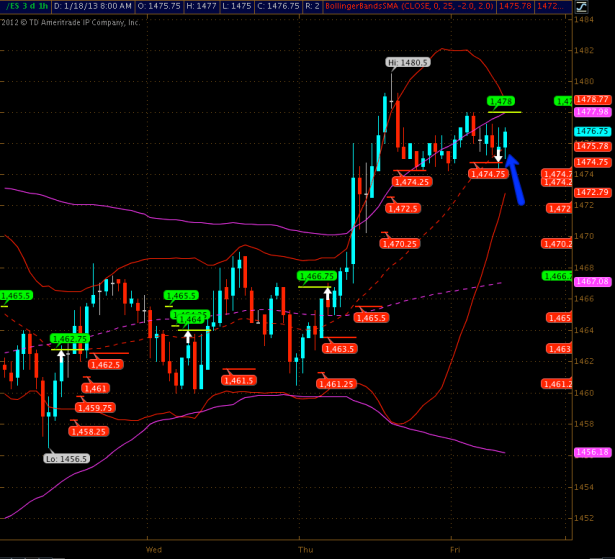Click the blue arrow annotation on the chart
Viewport: 615px width, 559px height.
tap(514, 178)
